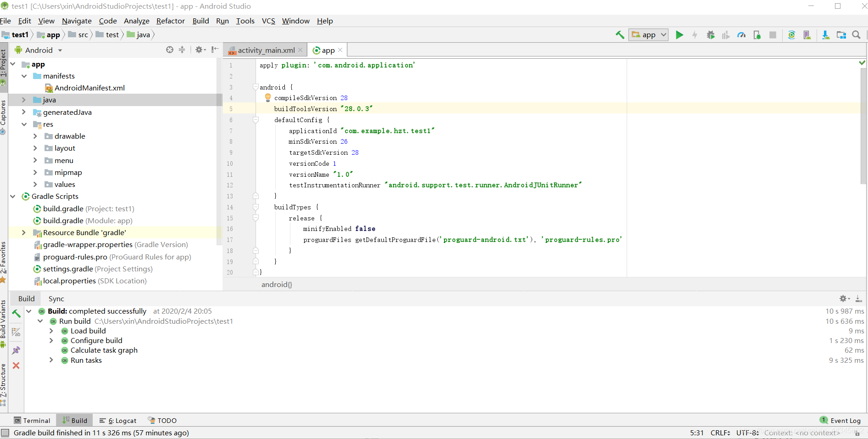Hide project panel with hide icon
Image resolution: width=868 pixels, height=439 pixels.
coord(215,50)
